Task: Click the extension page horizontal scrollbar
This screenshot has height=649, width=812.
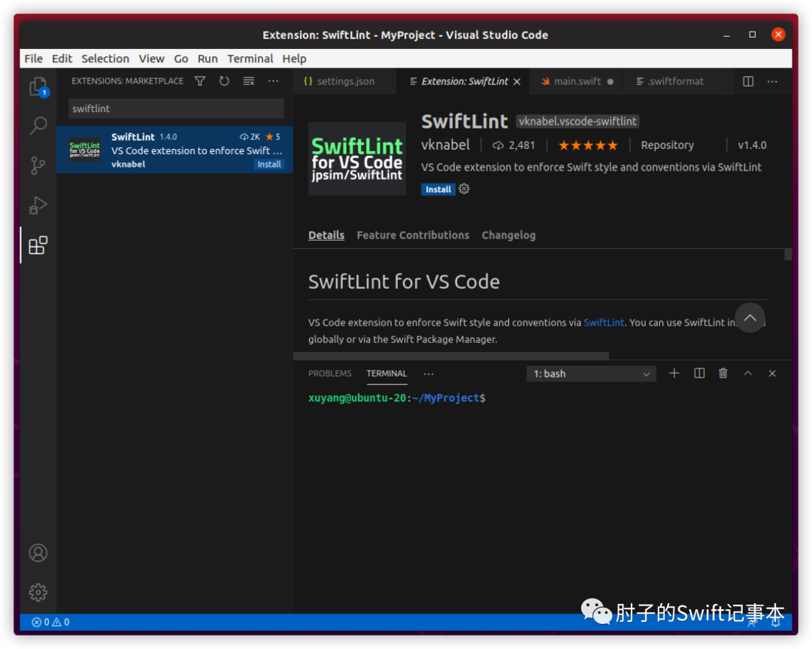Action: click(450, 356)
